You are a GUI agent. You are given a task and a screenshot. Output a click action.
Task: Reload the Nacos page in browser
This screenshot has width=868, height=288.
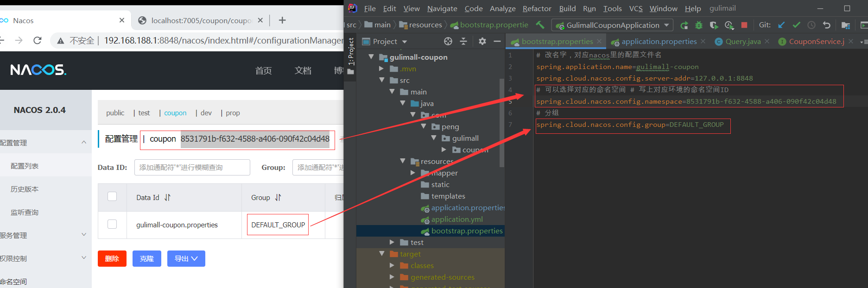[x=38, y=40]
